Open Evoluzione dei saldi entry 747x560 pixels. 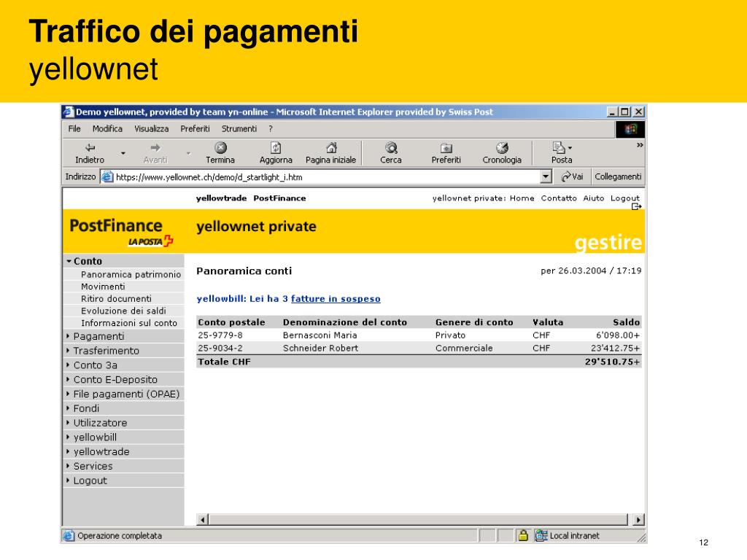(x=123, y=311)
